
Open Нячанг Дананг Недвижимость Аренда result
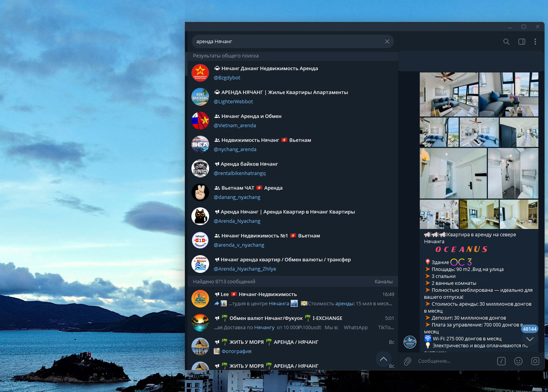coord(293,73)
